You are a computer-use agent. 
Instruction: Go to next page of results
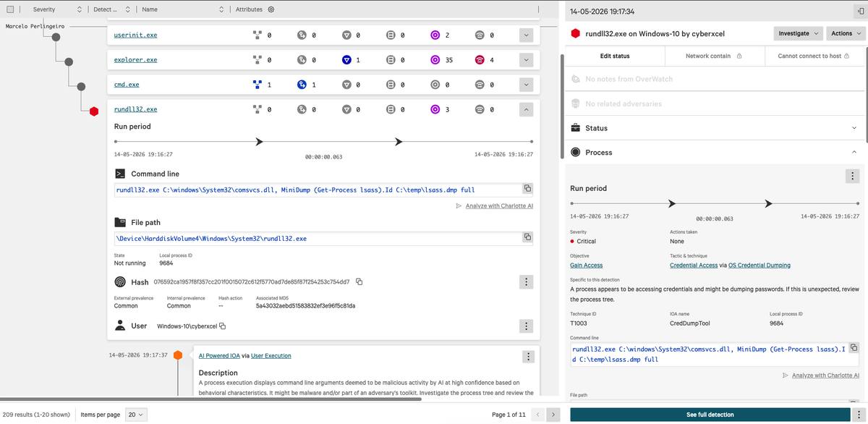point(553,415)
